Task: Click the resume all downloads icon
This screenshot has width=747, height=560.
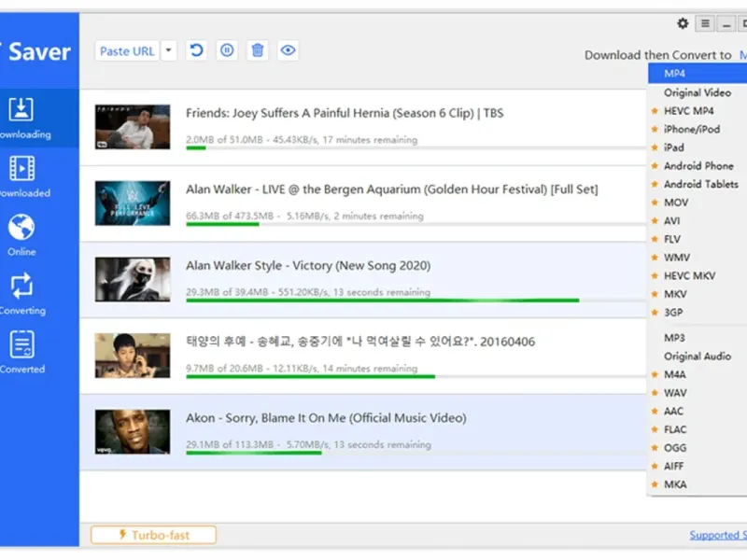Action: (x=196, y=50)
